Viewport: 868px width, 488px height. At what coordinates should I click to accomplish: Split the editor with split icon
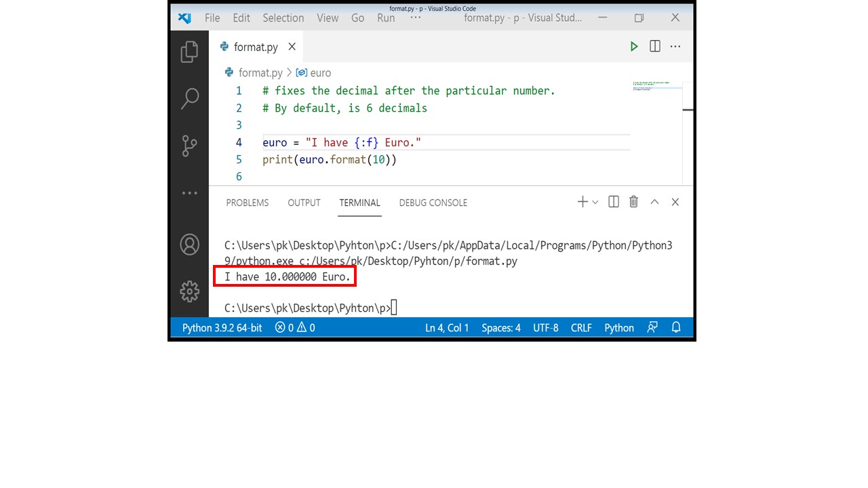click(654, 46)
